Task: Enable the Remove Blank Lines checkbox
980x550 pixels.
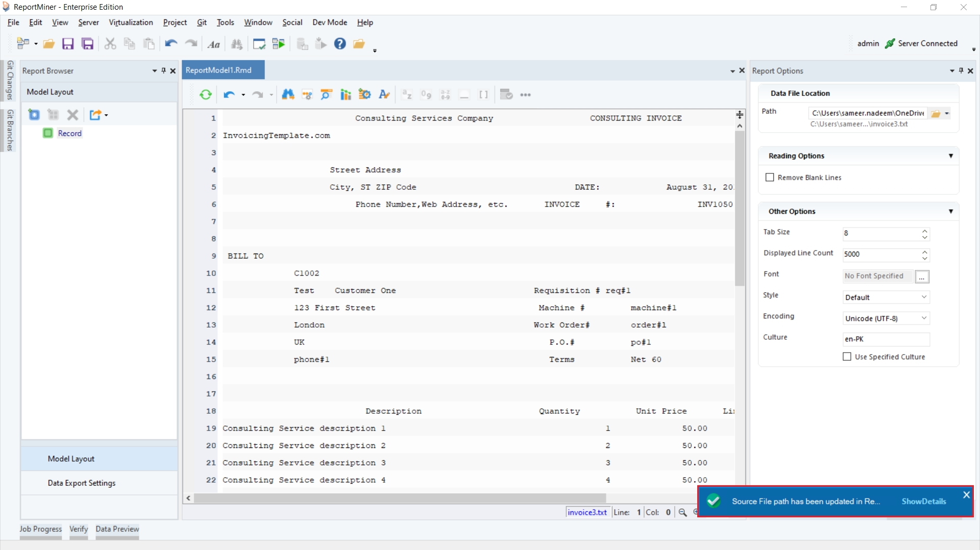Action: pos(770,178)
